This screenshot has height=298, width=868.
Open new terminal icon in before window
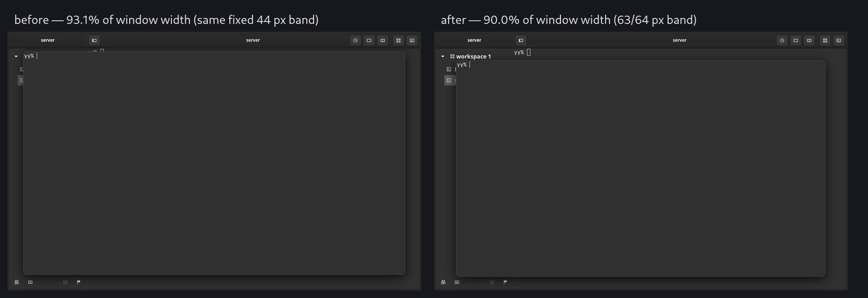412,40
